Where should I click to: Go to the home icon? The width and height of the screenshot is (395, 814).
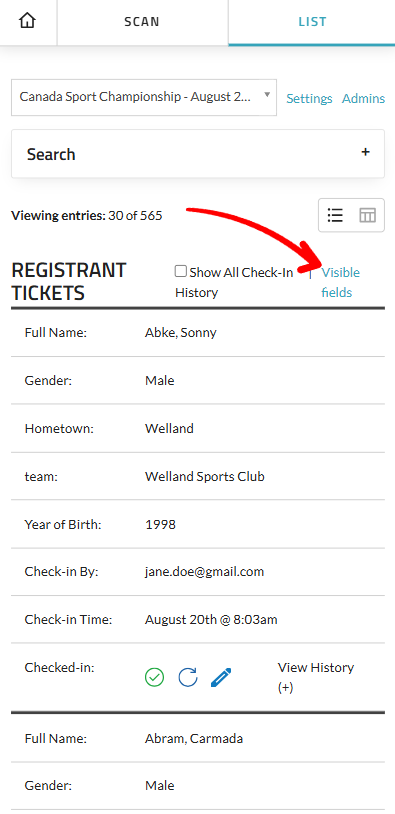pyautogui.click(x=27, y=21)
